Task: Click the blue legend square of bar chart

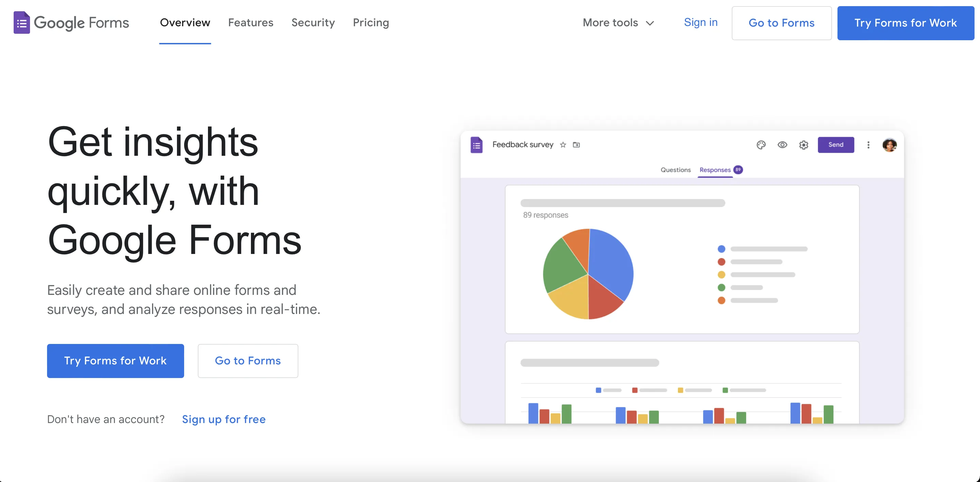Action: 598,390
